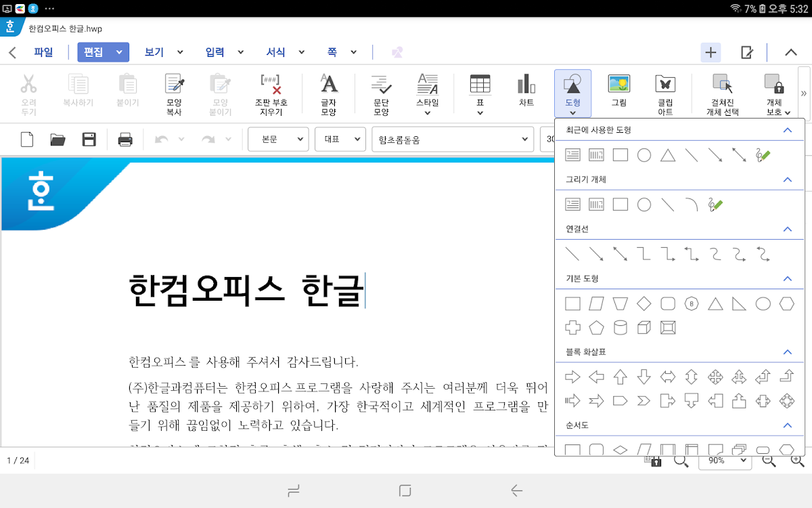This screenshot has height=508, width=812.
Task: Open the 본문 style dropdown
Action: pyautogui.click(x=278, y=140)
